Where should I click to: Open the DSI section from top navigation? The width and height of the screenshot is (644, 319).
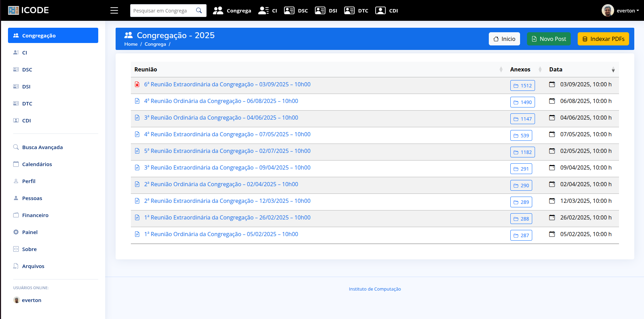[326, 10]
